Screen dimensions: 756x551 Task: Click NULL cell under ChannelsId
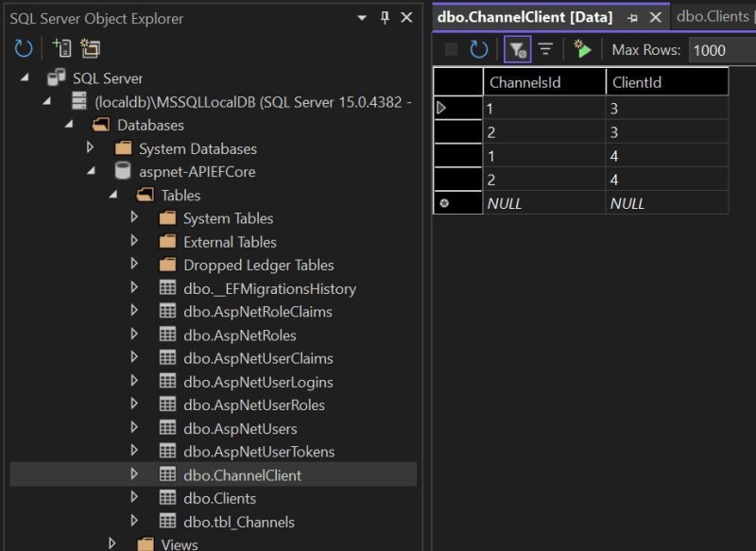pyautogui.click(x=544, y=203)
